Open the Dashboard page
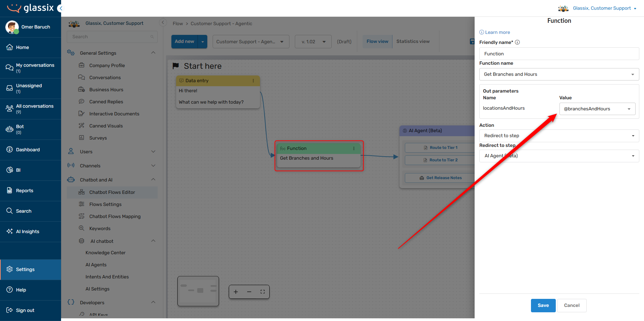644x321 pixels. 31,150
